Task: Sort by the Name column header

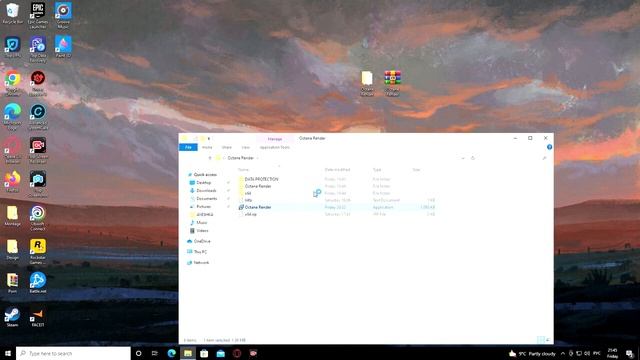Action: coord(244,169)
